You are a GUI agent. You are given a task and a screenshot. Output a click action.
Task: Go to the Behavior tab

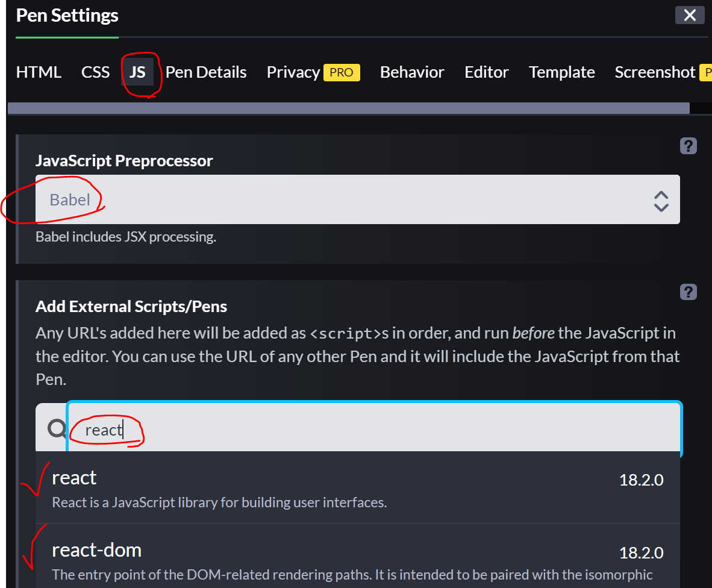pyautogui.click(x=412, y=72)
